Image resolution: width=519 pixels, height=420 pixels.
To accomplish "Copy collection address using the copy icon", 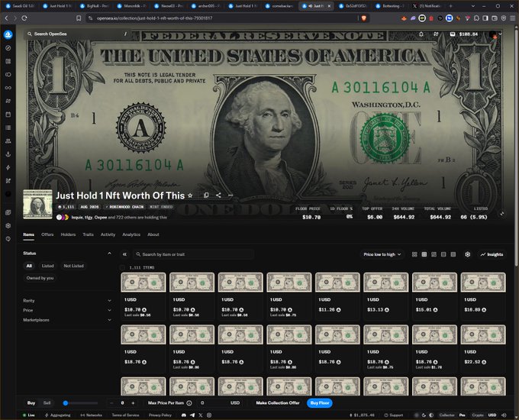I will pos(206,195).
